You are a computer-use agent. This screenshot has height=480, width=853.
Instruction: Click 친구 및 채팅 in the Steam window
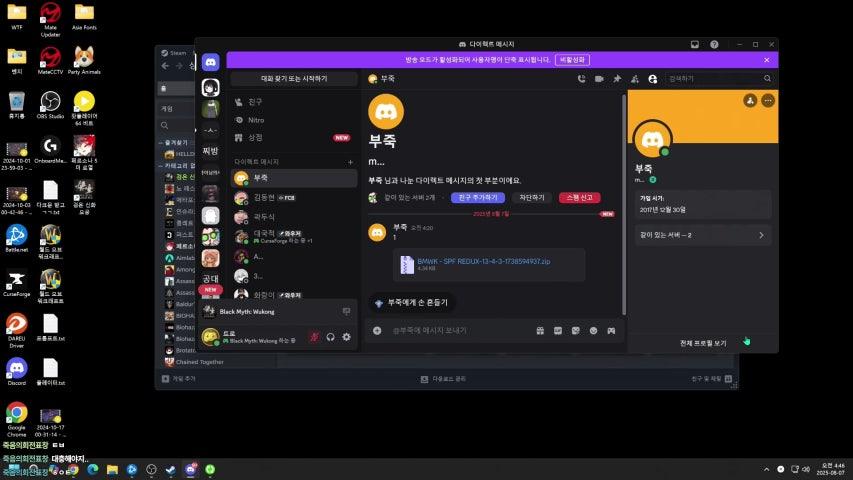(712, 379)
